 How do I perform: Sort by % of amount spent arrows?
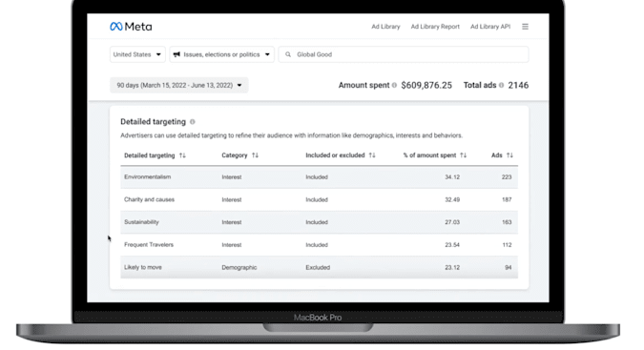(x=464, y=155)
